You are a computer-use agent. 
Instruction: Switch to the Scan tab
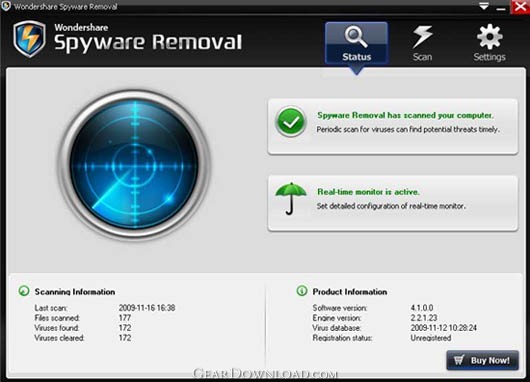(x=422, y=43)
